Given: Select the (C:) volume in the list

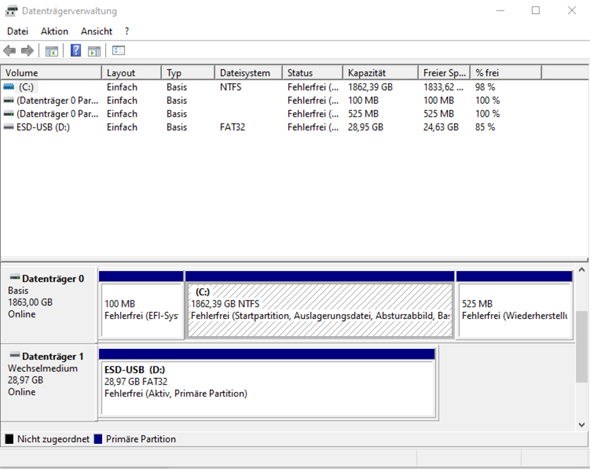Looking at the screenshot, I should (x=26, y=87).
